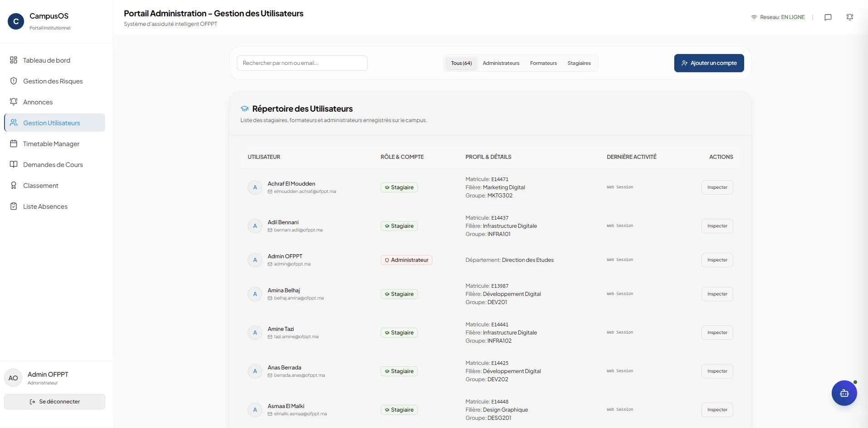
Task: Click email admin@ofppt.ma
Action: 292,264
